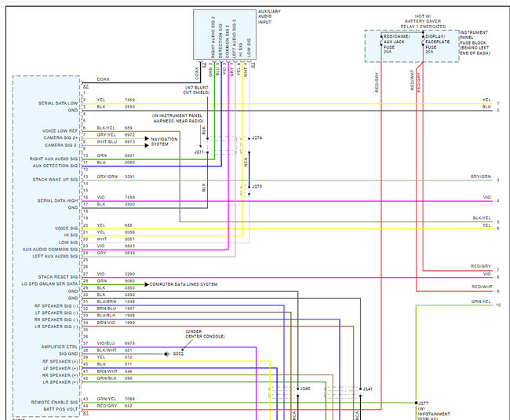The image size is (510, 420).
Task: Select circuit number 6972
Action: tap(129, 135)
